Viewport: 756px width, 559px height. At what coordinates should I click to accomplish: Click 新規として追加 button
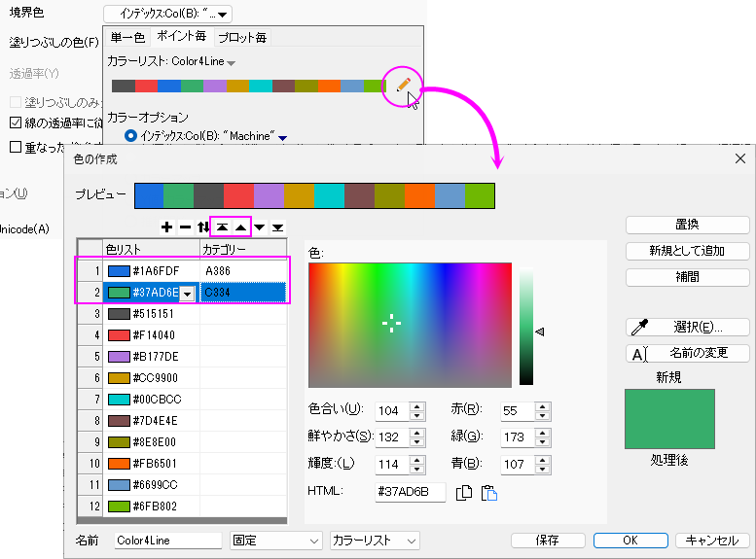click(x=688, y=251)
